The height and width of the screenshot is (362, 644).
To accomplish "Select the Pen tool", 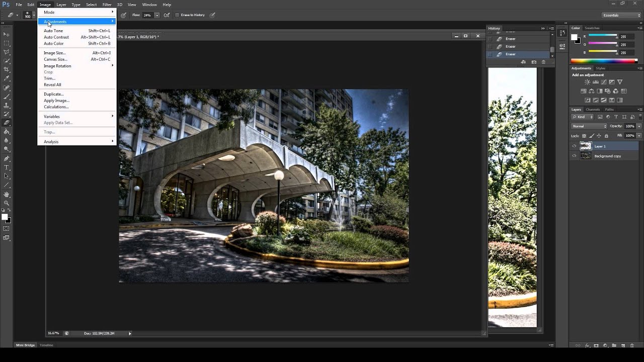I will tap(7, 159).
